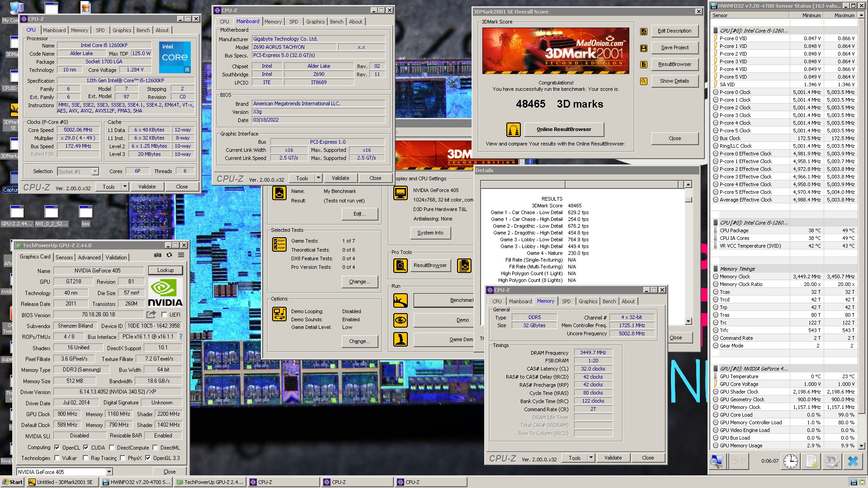Click the Online ResultBrowser people icon

click(514, 130)
